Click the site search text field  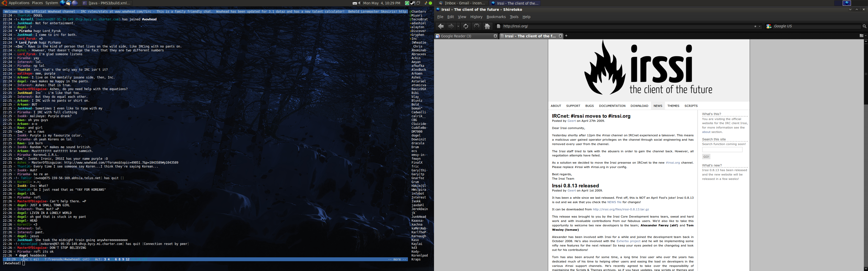click(x=722, y=149)
